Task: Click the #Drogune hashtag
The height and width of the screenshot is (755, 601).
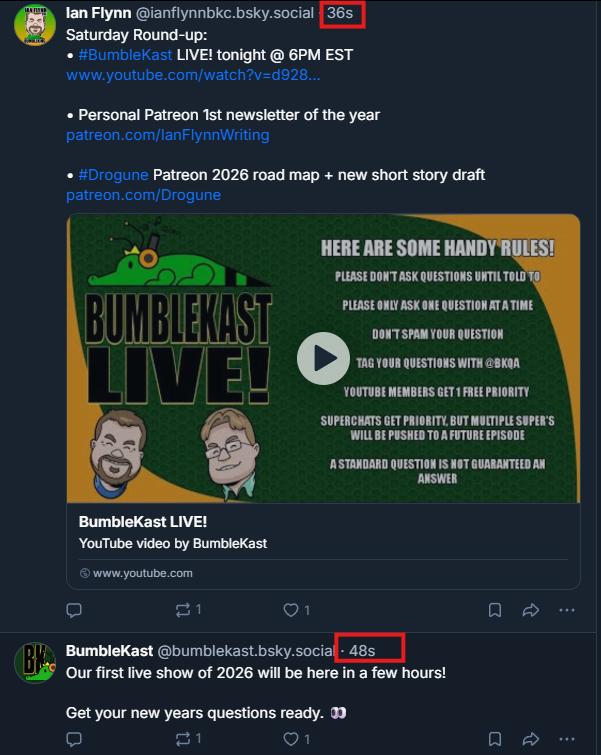Action: [x=113, y=175]
